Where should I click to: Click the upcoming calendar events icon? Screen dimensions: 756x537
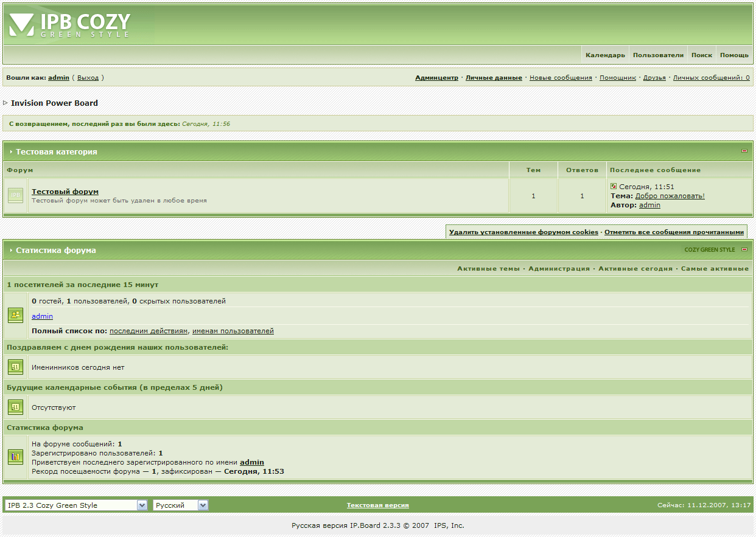point(16,407)
